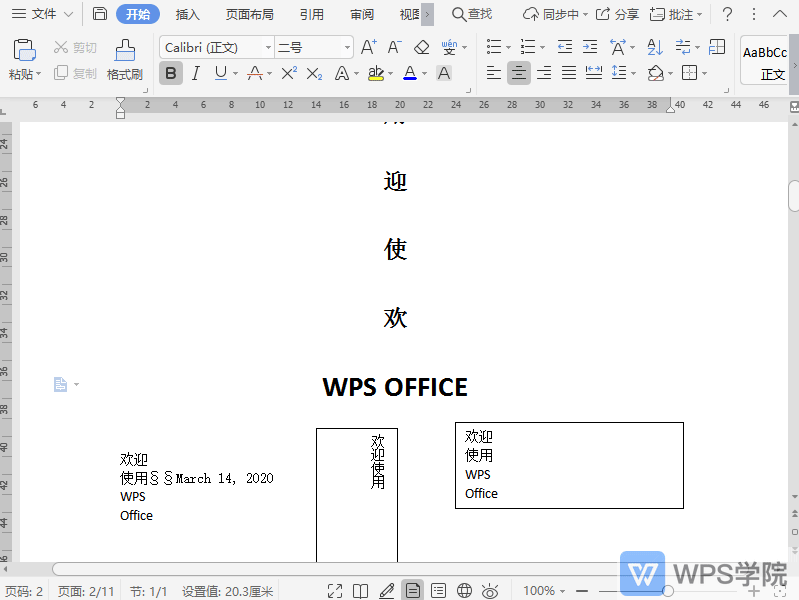Click the 查找 search button
Viewport: 799px width, 600px height.
pos(472,14)
